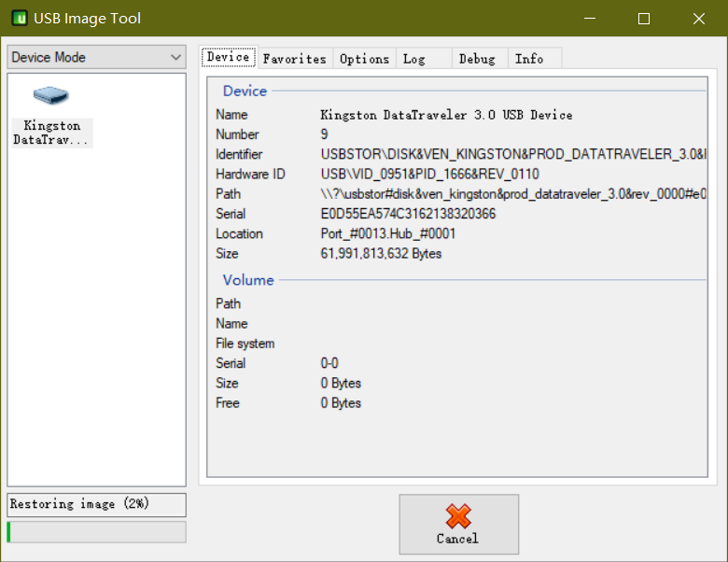Minimize the USB Image Tool window
Viewport: 728px width, 562px height.
pyautogui.click(x=589, y=19)
